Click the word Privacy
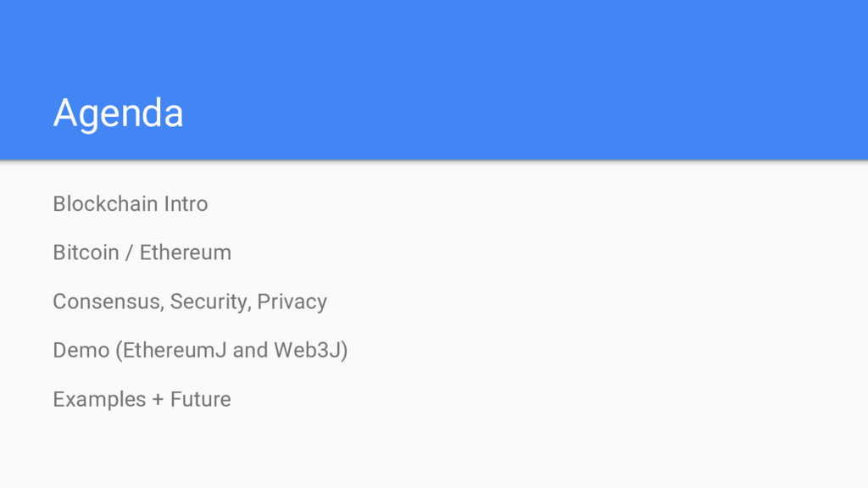The image size is (868, 488). click(292, 302)
